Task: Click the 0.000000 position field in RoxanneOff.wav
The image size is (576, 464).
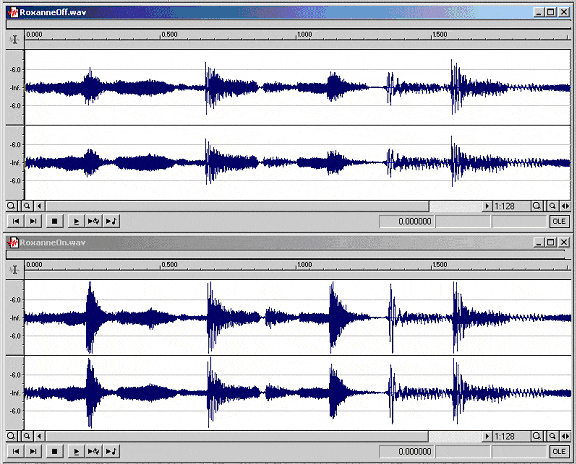Action: [x=407, y=222]
